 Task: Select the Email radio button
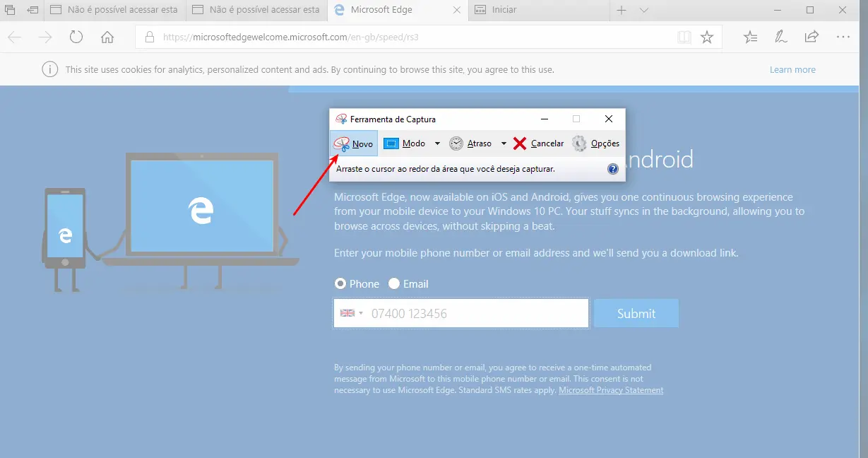click(394, 283)
